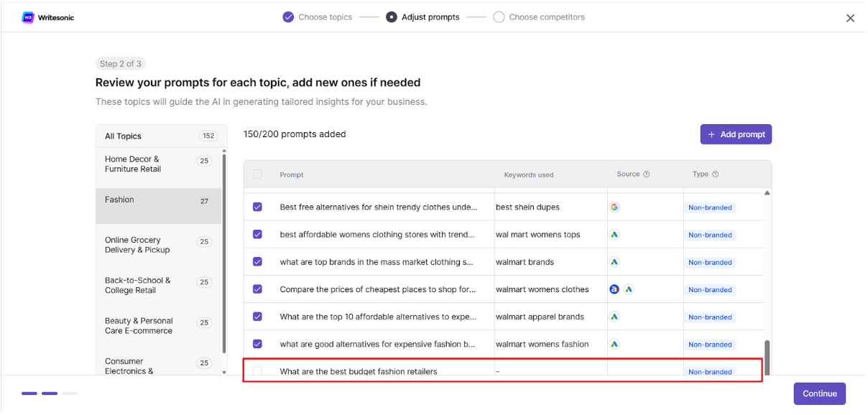The width and height of the screenshot is (868, 415).
Task: Click the Writesonic logo icon
Action: tap(28, 17)
